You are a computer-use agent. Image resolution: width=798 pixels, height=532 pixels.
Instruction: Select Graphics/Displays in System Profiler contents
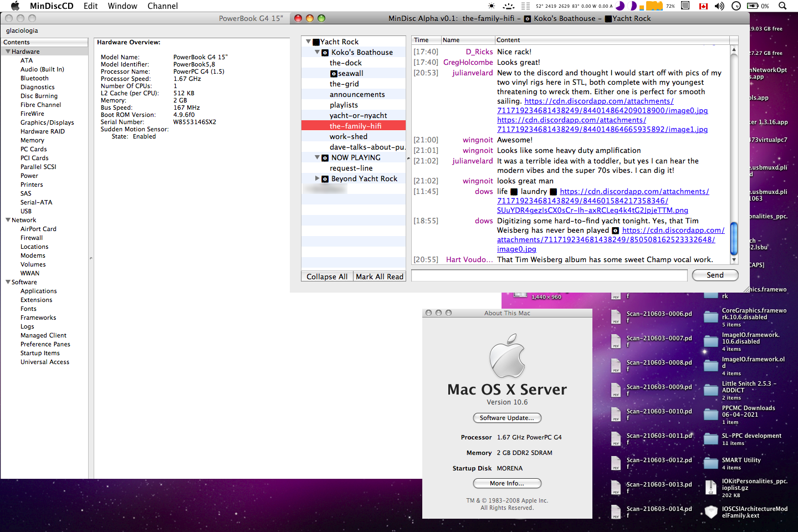pyautogui.click(x=47, y=122)
